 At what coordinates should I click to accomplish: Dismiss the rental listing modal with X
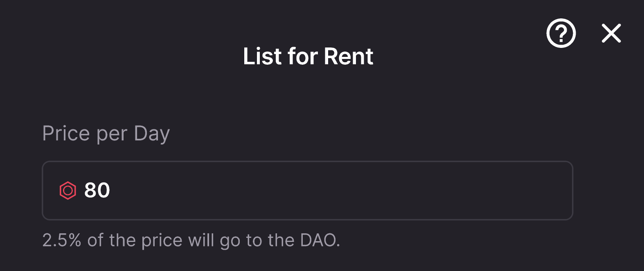(x=611, y=33)
